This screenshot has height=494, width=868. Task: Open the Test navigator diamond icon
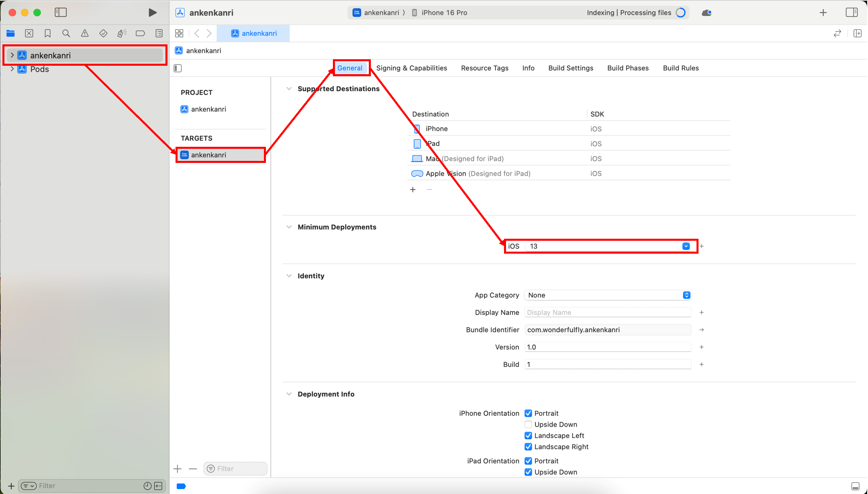click(x=103, y=33)
